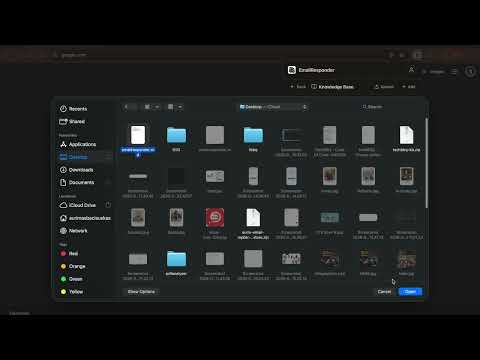Open the view options dropdown arrow

click(157, 107)
